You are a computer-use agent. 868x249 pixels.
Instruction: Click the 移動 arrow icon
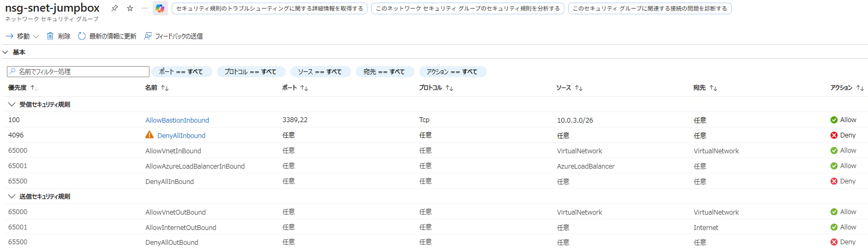coord(10,36)
